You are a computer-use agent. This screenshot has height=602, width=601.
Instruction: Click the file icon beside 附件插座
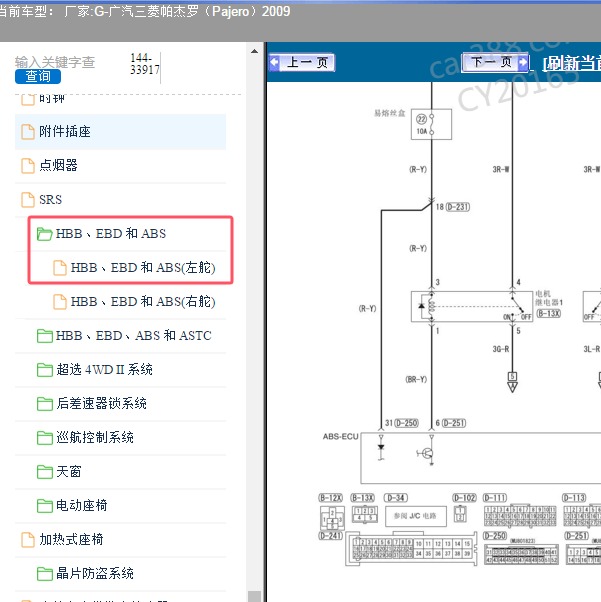[28, 132]
